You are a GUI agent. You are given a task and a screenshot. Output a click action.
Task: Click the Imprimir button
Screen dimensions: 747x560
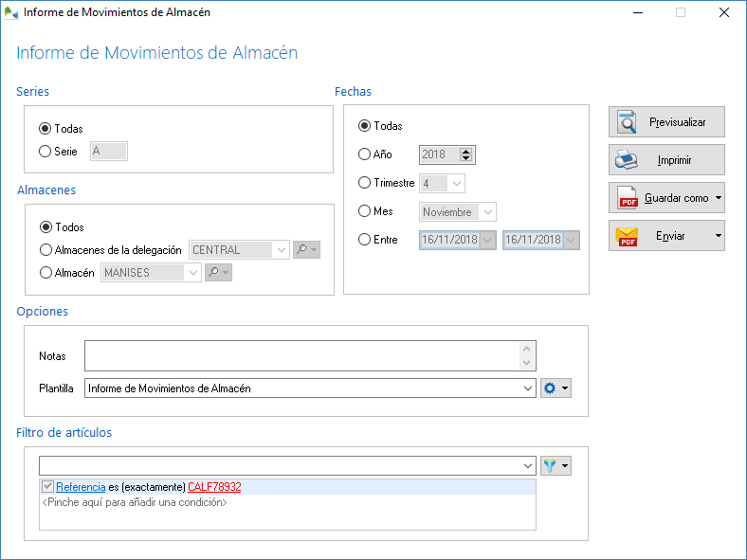click(666, 159)
